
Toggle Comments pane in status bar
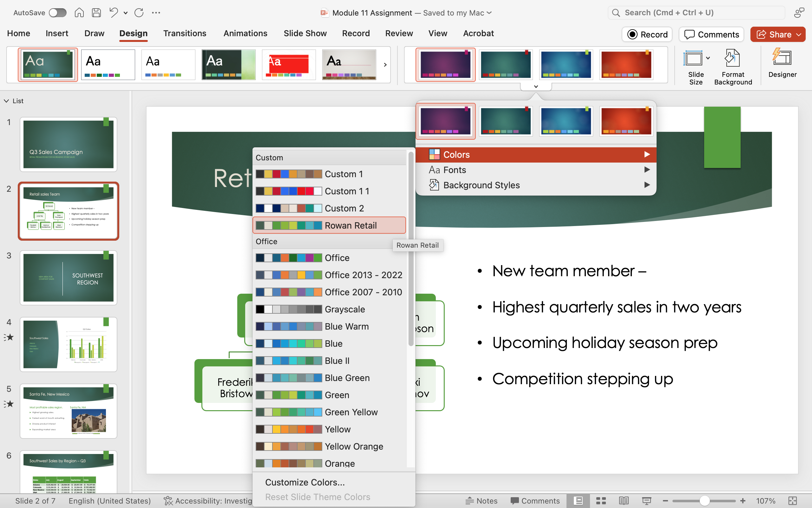pos(535,501)
